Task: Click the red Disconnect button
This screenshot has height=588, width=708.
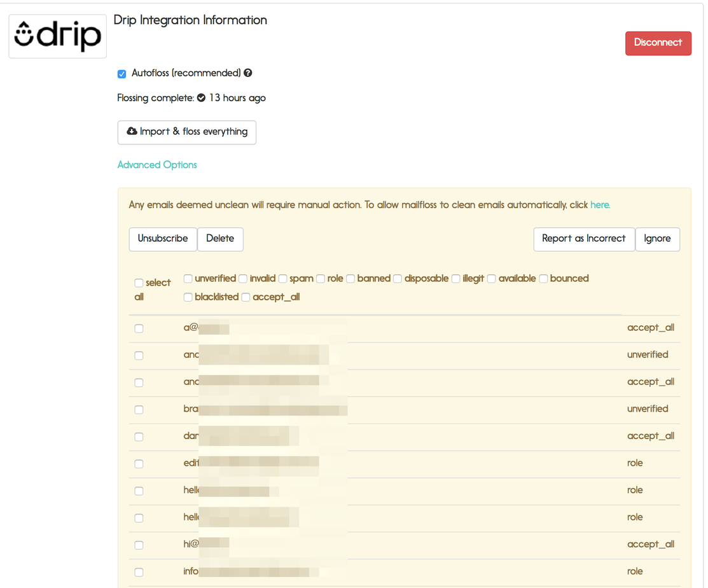Action: pos(658,43)
